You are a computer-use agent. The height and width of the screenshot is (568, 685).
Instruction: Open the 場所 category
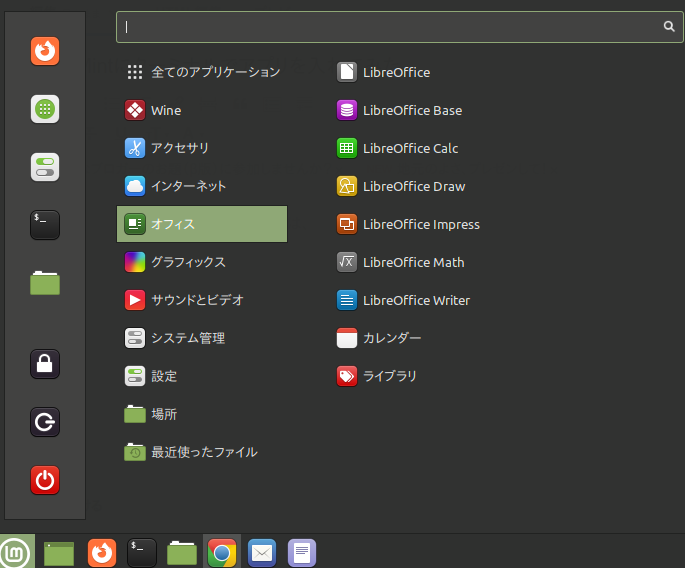click(202, 414)
